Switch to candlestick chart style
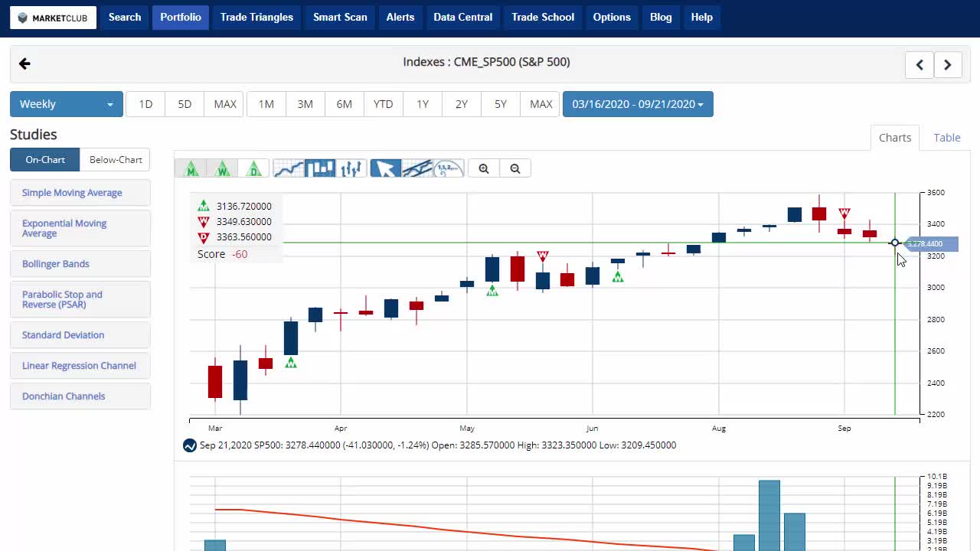Image resolution: width=980 pixels, height=551 pixels. pyautogui.click(x=320, y=168)
